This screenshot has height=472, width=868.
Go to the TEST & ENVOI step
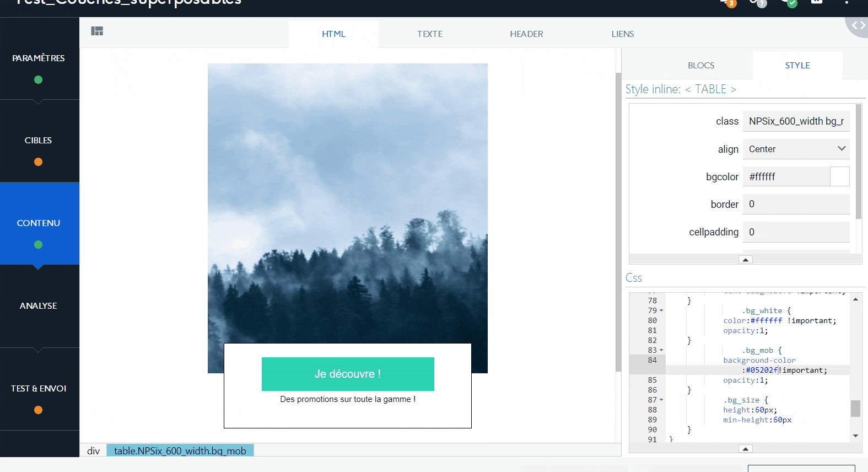[39, 389]
